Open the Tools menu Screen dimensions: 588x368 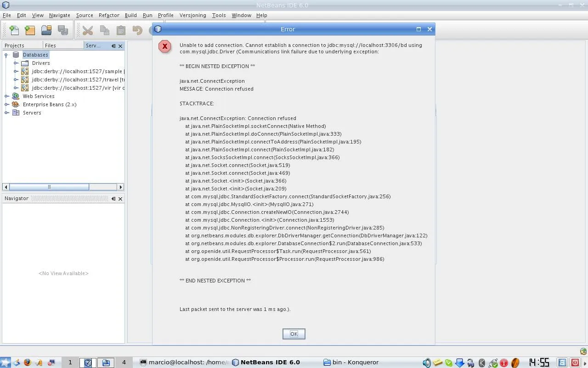219,15
